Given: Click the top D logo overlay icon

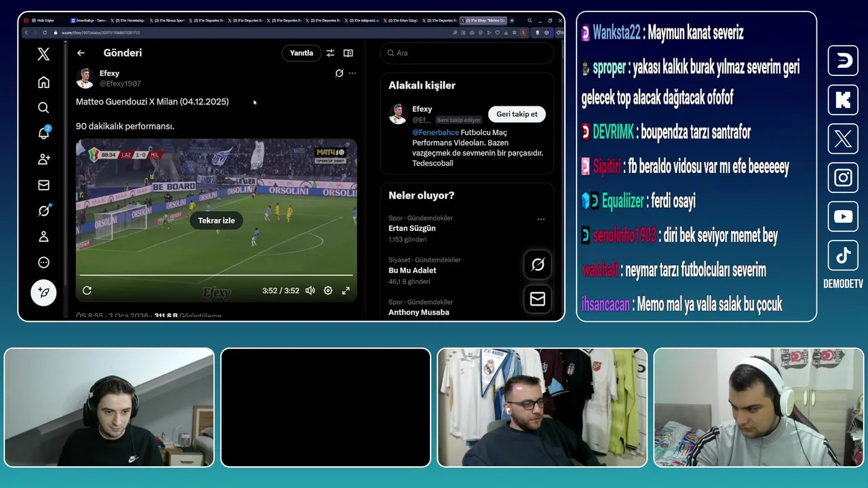Looking at the screenshot, I should click(843, 61).
